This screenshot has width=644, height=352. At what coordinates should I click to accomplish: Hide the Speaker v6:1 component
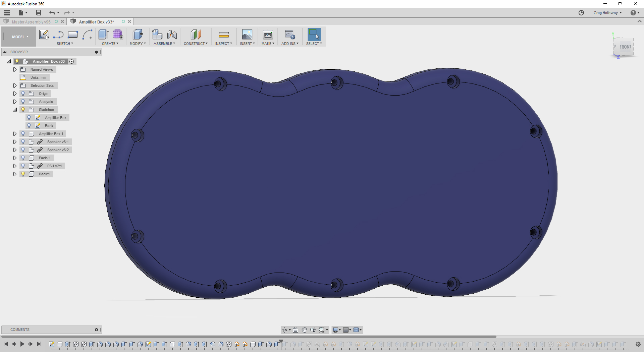[23, 142]
